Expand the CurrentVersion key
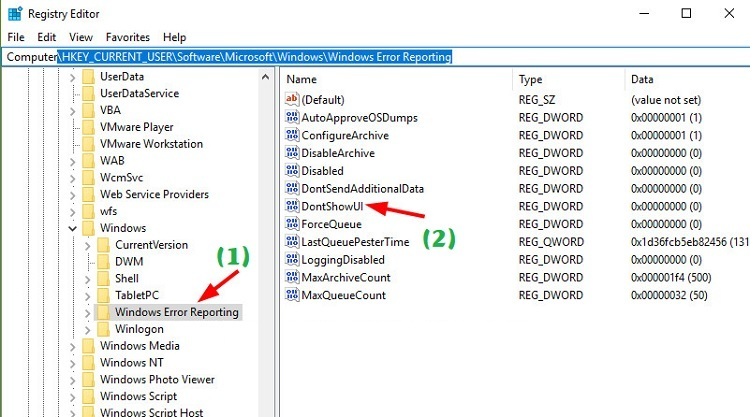Image resolution: width=755 pixels, height=417 pixels. [88, 246]
